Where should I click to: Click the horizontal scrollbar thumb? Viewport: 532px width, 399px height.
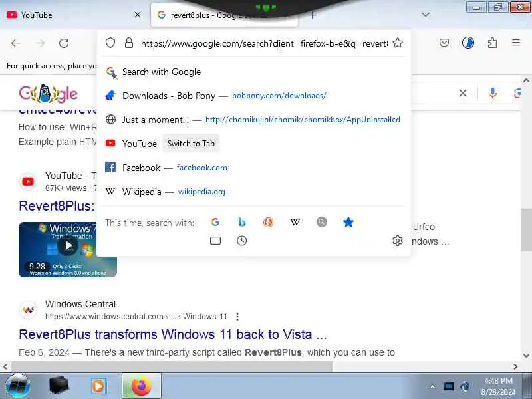(x=172, y=366)
